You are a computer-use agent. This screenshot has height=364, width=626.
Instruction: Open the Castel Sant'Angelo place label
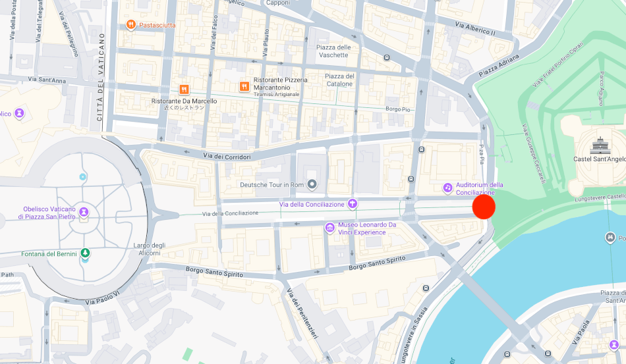(600, 159)
